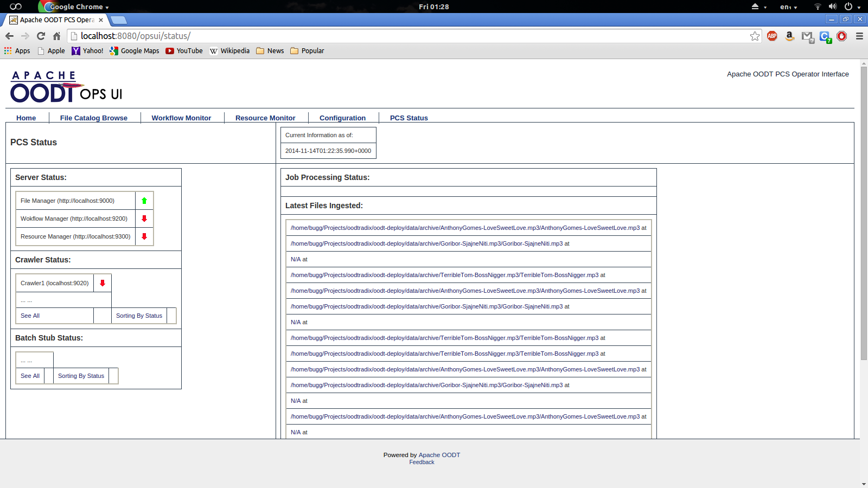Reload the current page
Viewport: 868px width, 488px height.
click(x=41, y=36)
